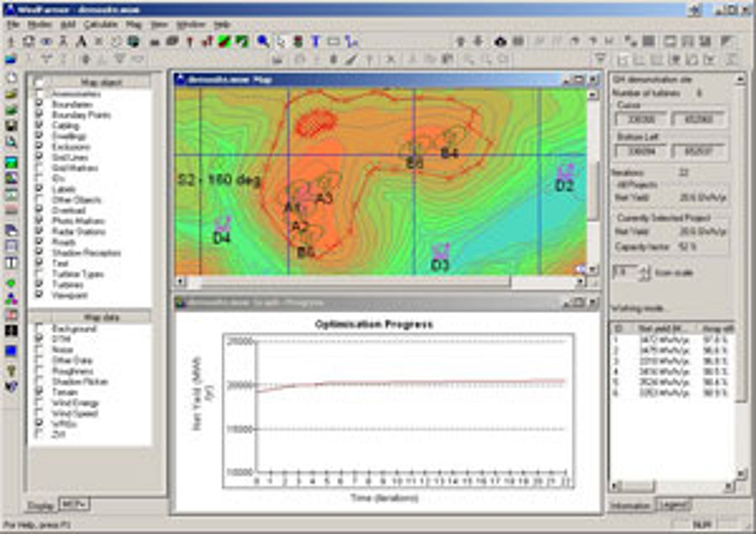Image resolution: width=756 pixels, height=534 pixels.
Task: Open the Help menu
Action: [222, 24]
